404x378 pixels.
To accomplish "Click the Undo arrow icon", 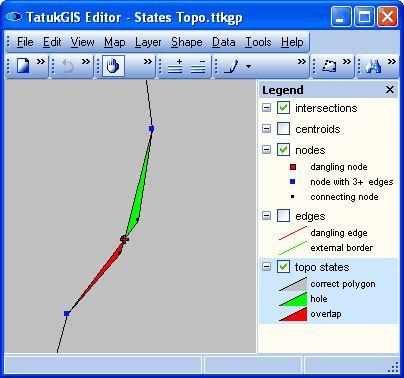I will (68, 66).
